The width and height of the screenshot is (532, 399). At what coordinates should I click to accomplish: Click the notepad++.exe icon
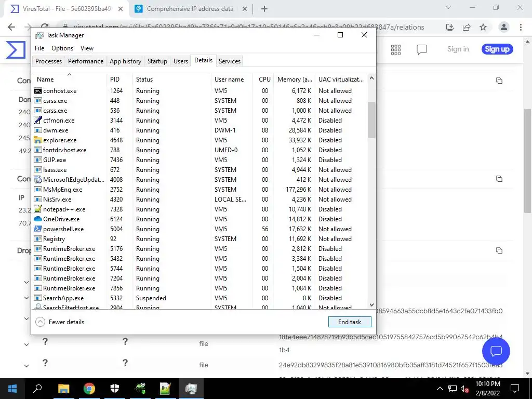click(x=38, y=209)
